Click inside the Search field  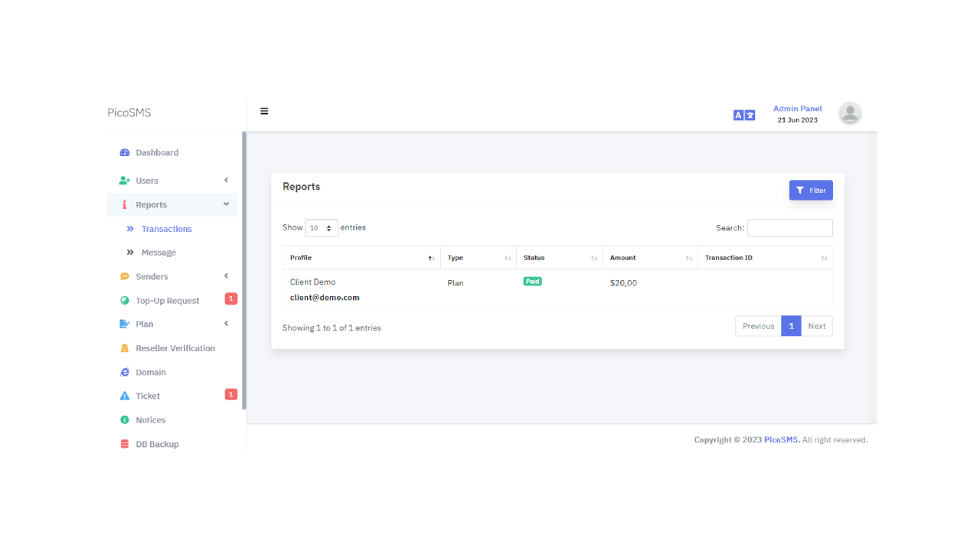pos(789,228)
